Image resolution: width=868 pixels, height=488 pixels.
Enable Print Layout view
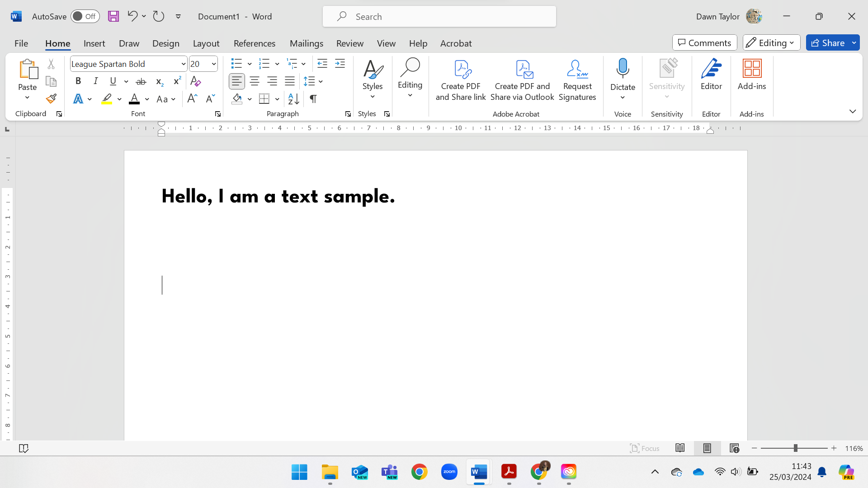pyautogui.click(x=707, y=448)
